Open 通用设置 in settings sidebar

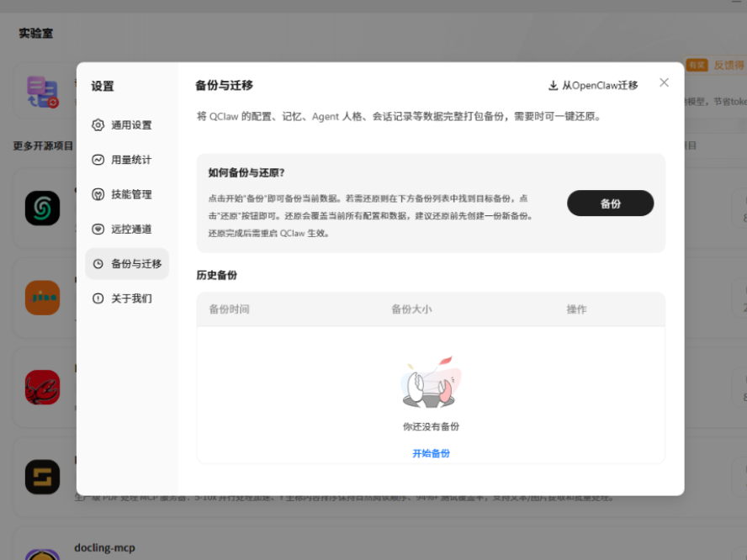[x=127, y=124]
